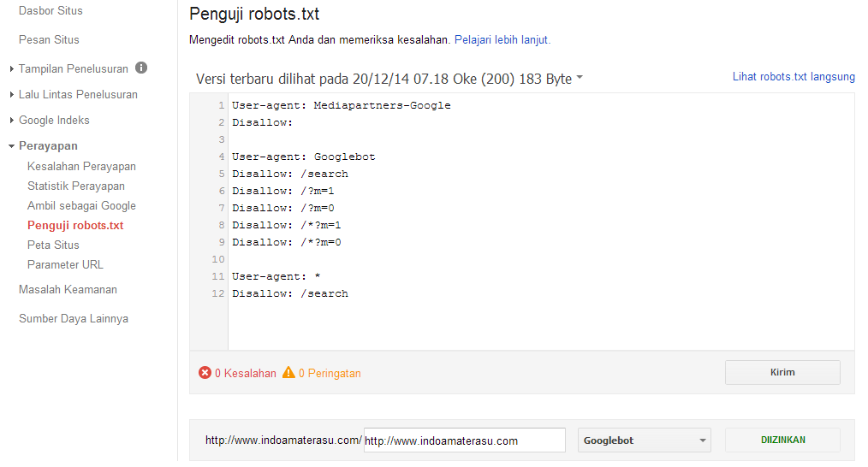Go to Pesan Situs
This screenshot has width=868, height=467.
click(49, 39)
